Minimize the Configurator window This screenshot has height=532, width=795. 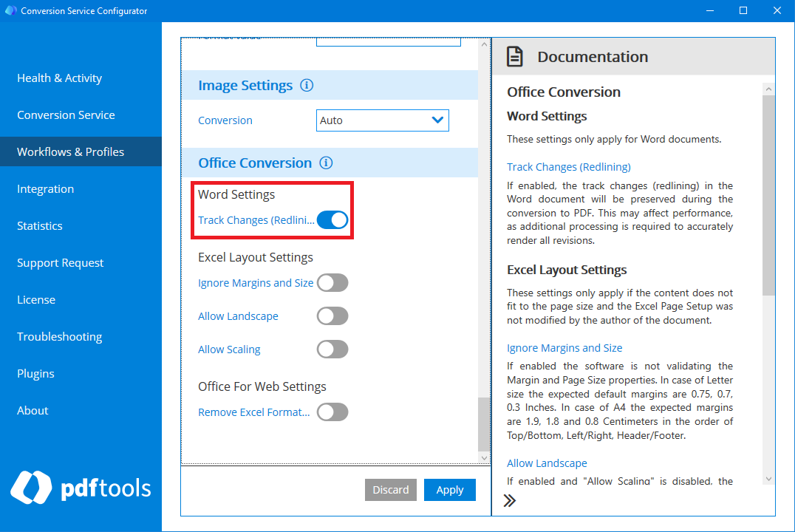coord(710,10)
